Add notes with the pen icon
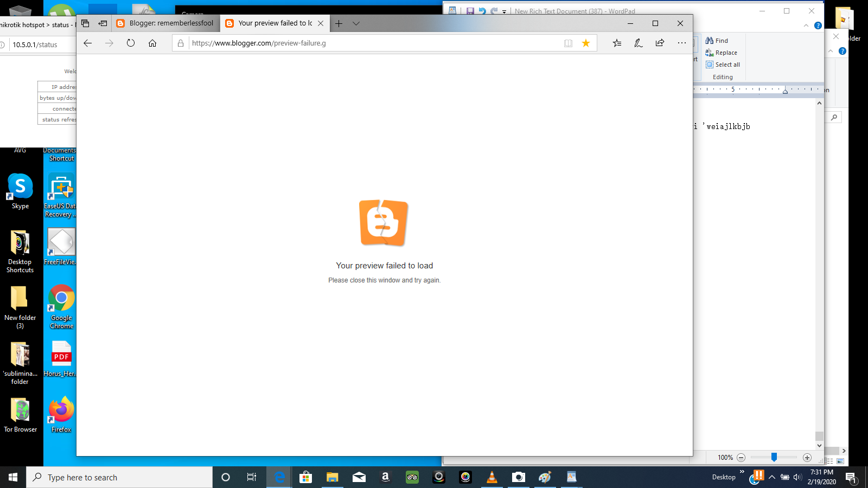The height and width of the screenshot is (488, 868). coord(639,43)
